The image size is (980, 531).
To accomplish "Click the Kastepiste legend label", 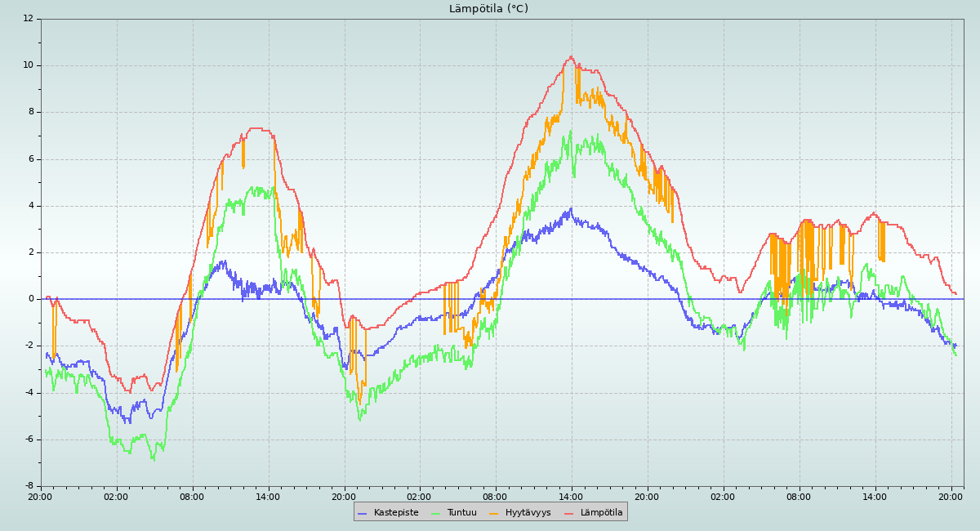I will 396,512.
